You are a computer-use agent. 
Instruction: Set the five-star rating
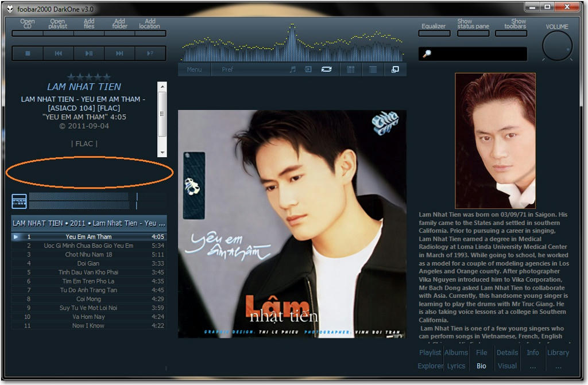pos(89,77)
